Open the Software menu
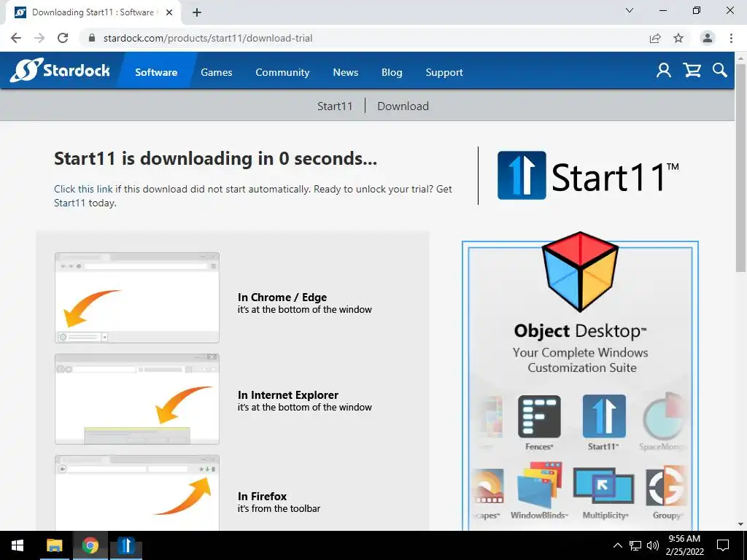This screenshot has width=747, height=560. [x=156, y=72]
